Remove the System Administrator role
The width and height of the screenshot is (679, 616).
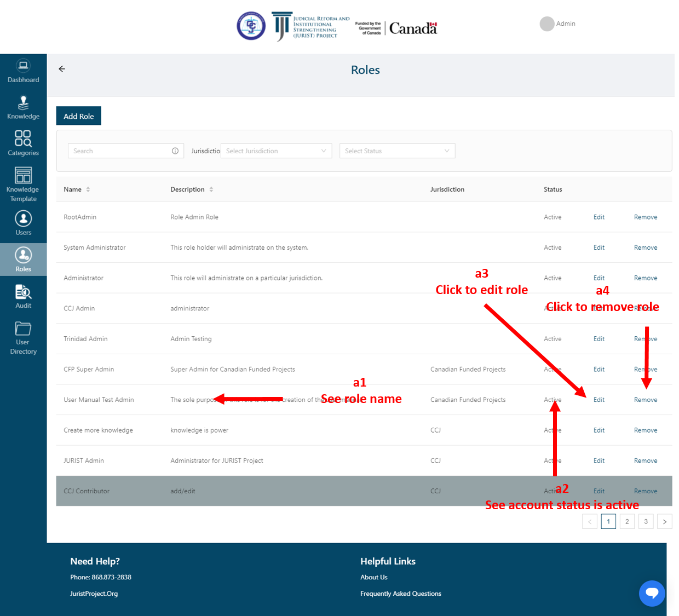pyautogui.click(x=646, y=247)
